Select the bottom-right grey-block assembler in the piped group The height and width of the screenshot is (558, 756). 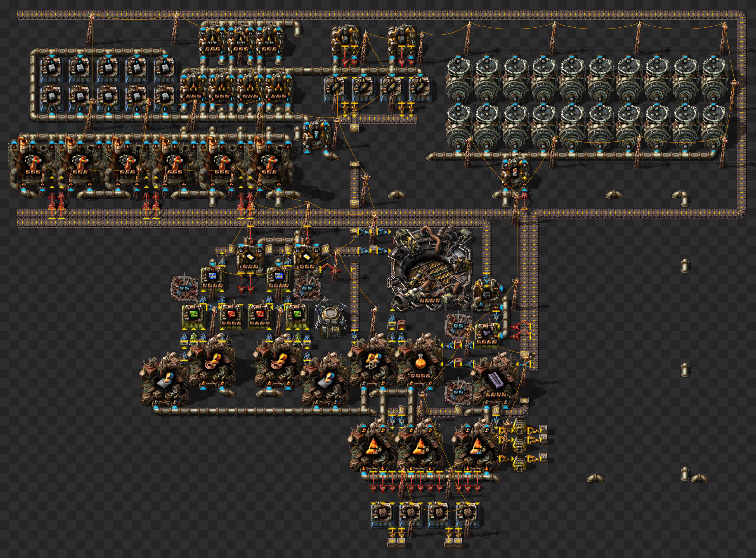pos(165,97)
